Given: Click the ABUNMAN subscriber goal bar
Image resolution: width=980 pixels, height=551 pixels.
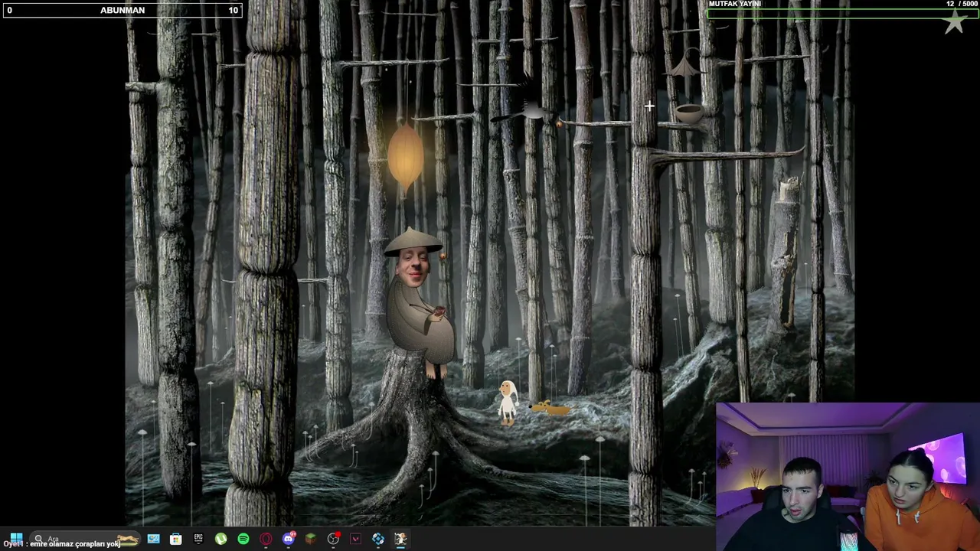Looking at the screenshot, I should 122,10.
